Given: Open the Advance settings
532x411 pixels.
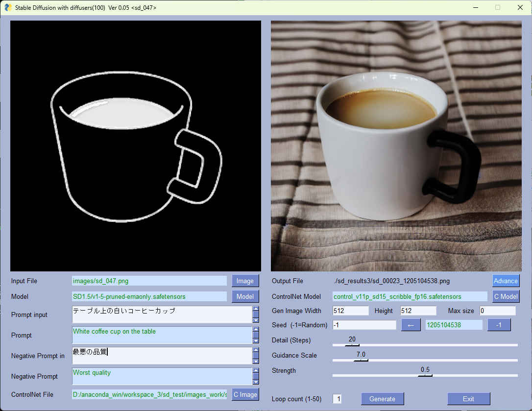Looking at the screenshot, I should pos(506,281).
